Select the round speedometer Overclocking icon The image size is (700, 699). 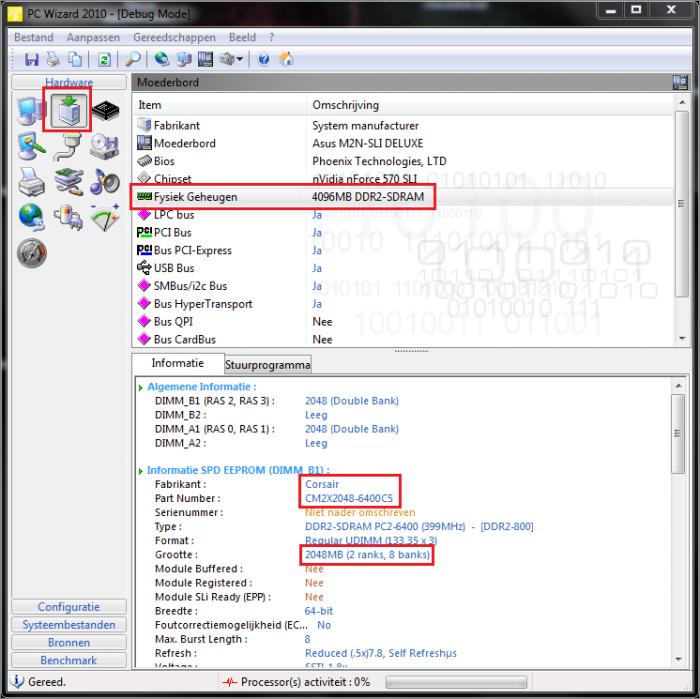32,253
